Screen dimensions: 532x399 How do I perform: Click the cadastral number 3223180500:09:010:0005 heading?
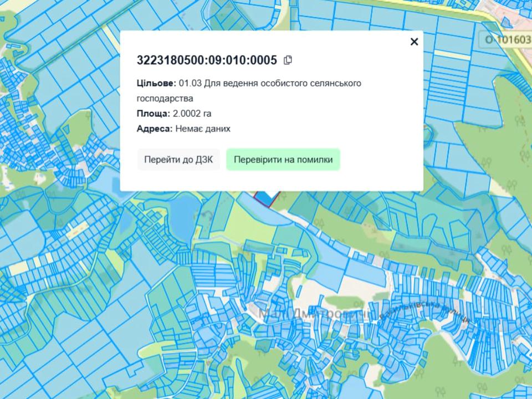coord(207,60)
